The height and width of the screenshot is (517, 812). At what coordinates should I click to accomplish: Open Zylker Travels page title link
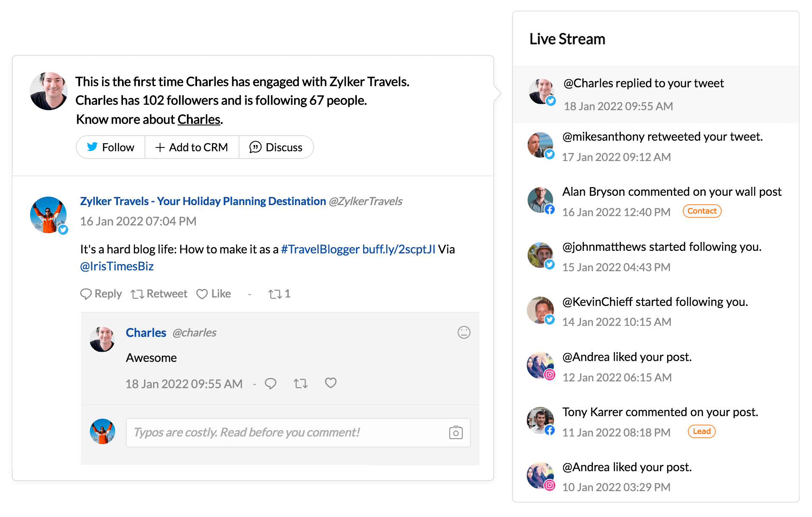(203, 201)
